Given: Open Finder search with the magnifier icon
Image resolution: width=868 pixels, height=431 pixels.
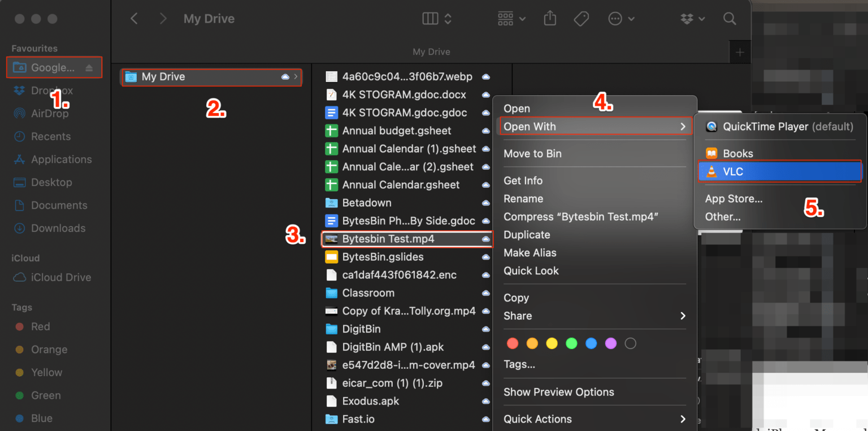Looking at the screenshot, I should pyautogui.click(x=730, y=19).
